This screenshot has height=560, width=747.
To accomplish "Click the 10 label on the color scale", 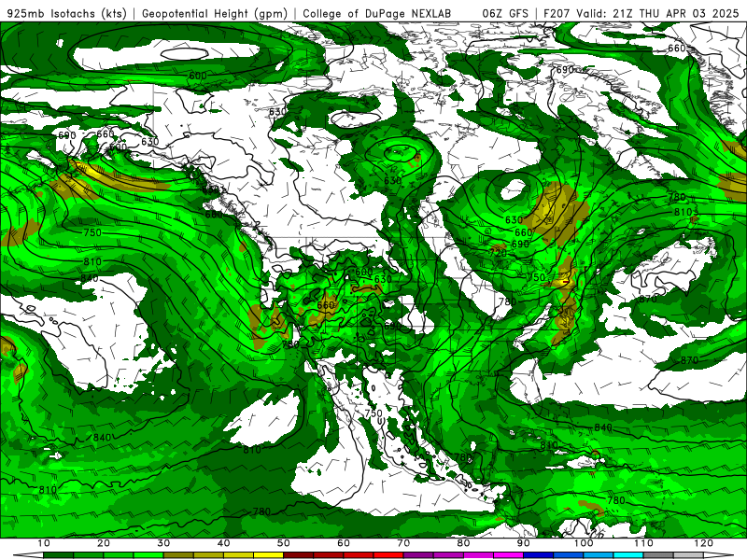I will pyautogui.click(x=43, y=543).
